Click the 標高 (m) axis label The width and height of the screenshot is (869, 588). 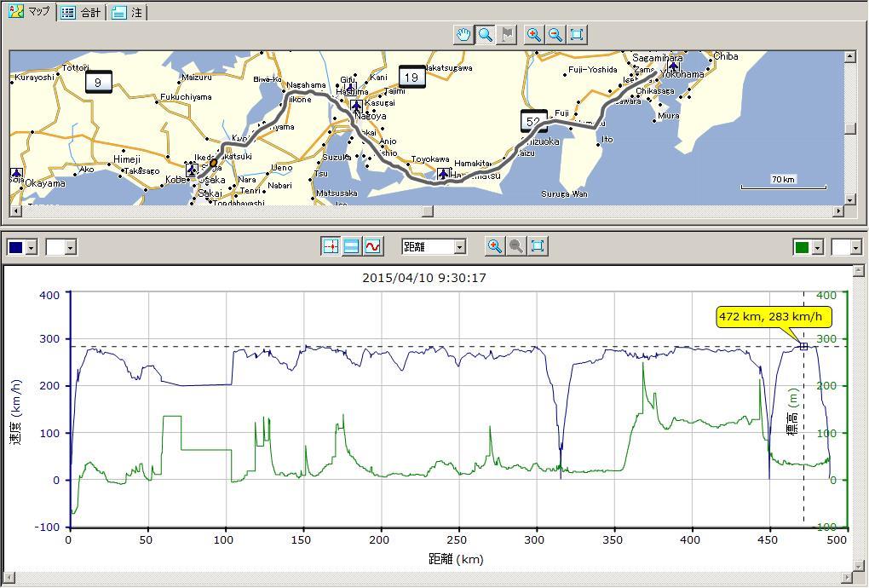[x=794, y=411]
